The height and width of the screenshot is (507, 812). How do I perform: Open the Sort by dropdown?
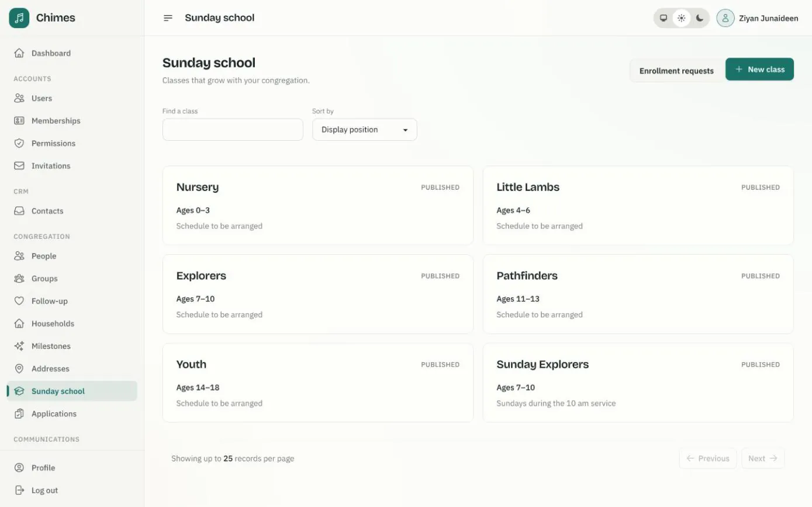coord(365,130)
